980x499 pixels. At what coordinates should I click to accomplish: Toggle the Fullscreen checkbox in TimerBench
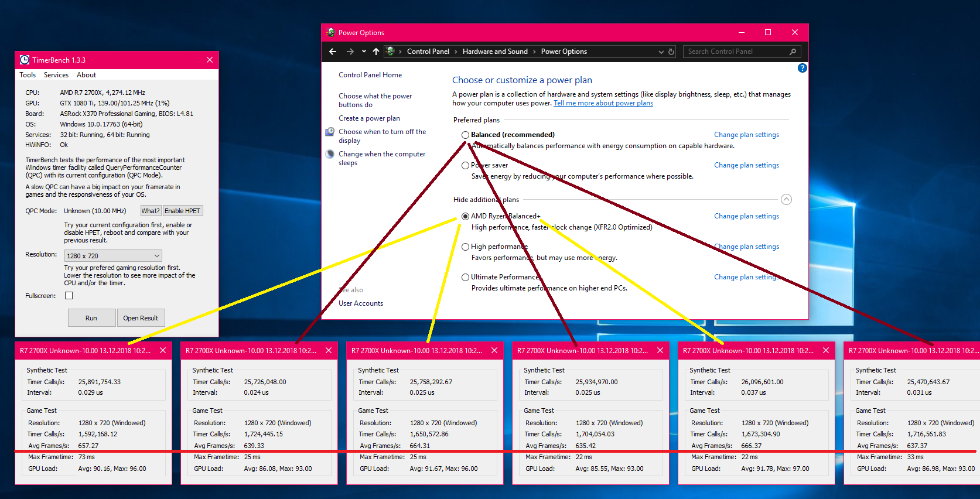[x=69, y=296]
